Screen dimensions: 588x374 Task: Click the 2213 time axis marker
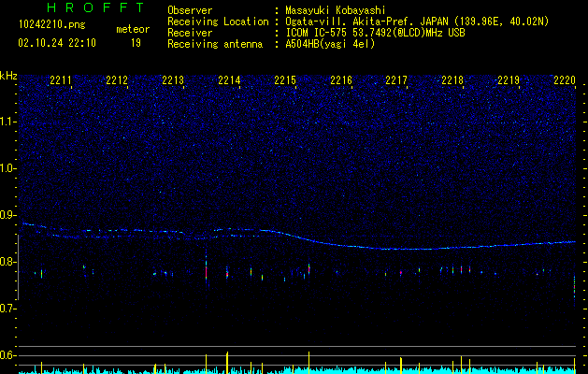pyautogui.click(x=173, y=80)
